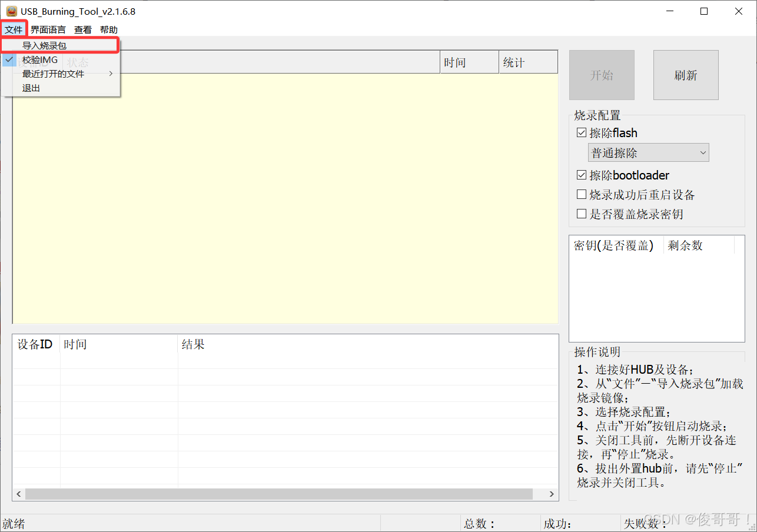Minimize the USB Burning Tool window
Image resolution: width=757 pixels, height=532 pixels.
pos(670,11)
